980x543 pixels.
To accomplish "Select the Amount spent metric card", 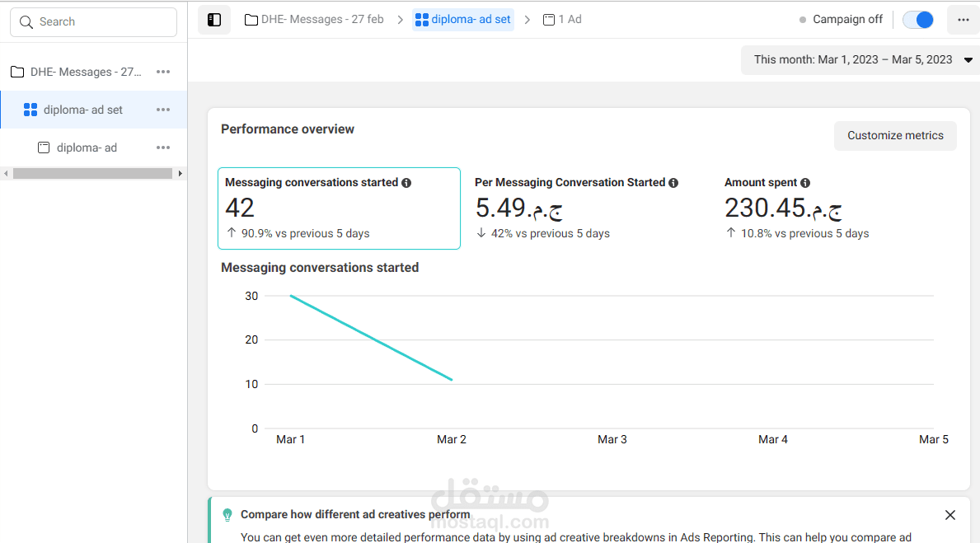I will click(837, 208).
